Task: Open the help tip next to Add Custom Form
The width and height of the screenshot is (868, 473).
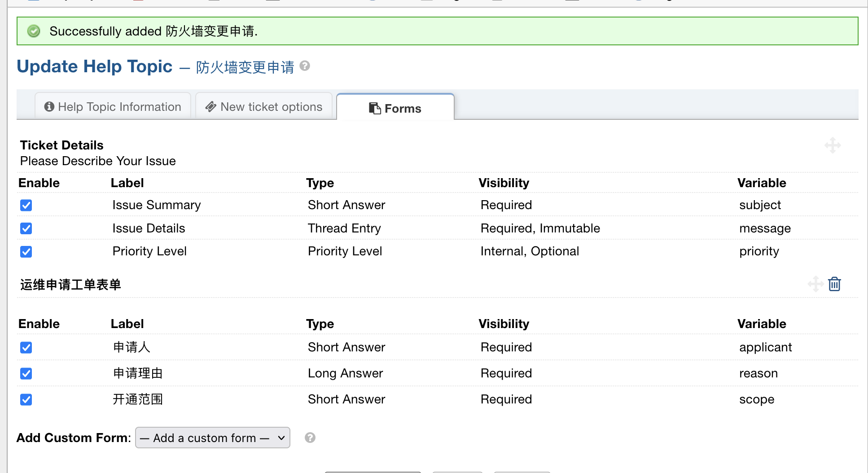Action: 310,438
